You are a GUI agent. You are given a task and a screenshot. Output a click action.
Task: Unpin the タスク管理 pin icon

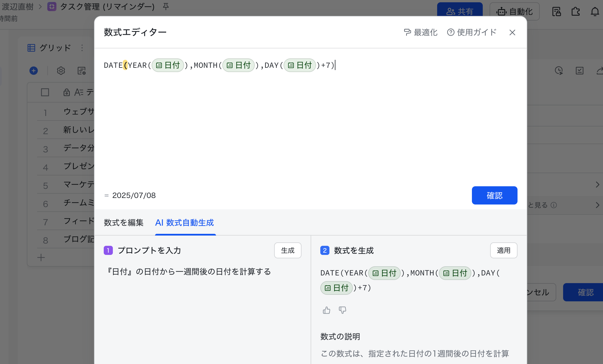(166, 6)
